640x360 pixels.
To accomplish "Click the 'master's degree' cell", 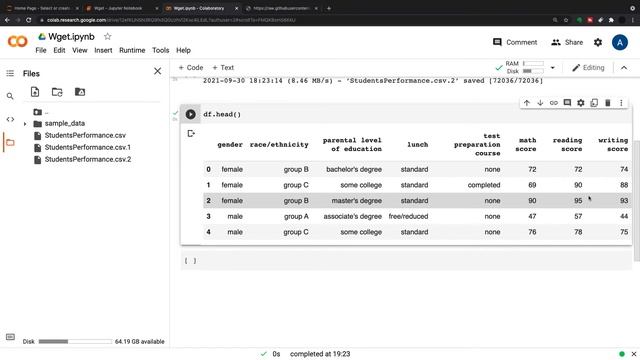I will click(356, 201).
